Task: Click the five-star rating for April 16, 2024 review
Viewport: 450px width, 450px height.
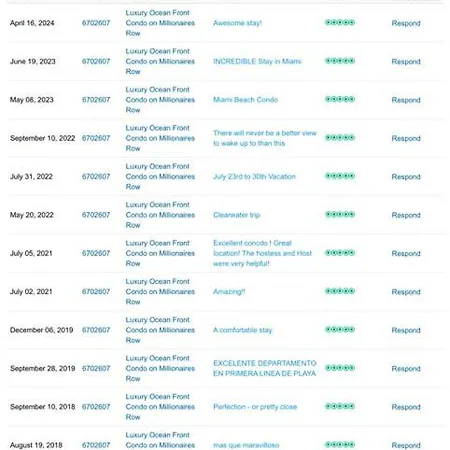Action: pos(340,23)
